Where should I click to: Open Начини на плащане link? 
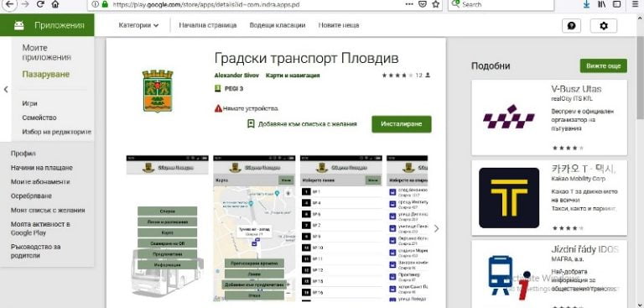point(41,168)
